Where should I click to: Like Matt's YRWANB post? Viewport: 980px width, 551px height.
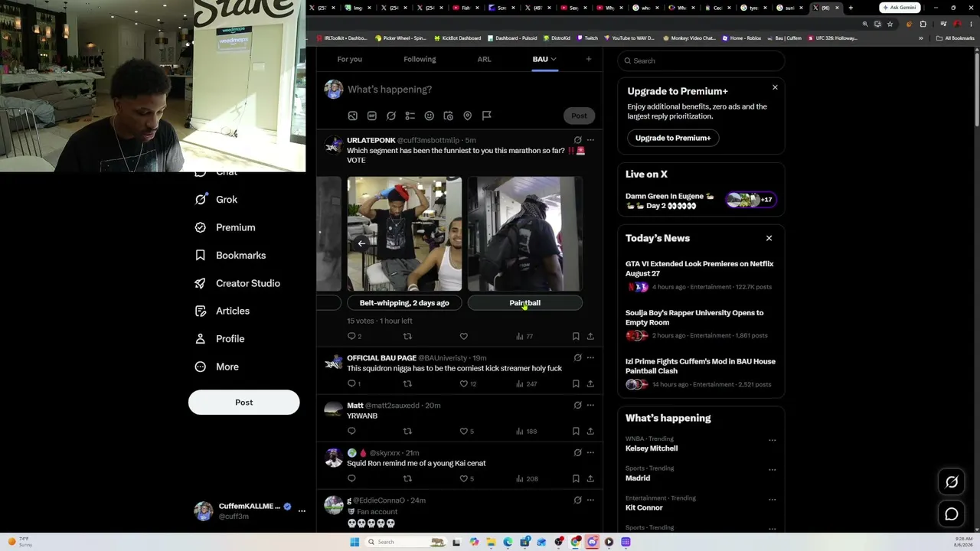(463, 431)
